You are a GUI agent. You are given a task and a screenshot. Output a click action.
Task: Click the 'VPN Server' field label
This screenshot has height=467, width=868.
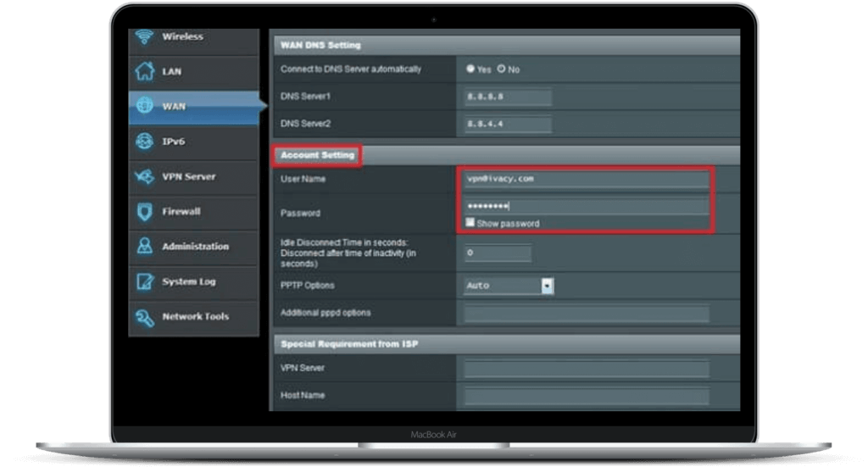(x=303, y=368)
